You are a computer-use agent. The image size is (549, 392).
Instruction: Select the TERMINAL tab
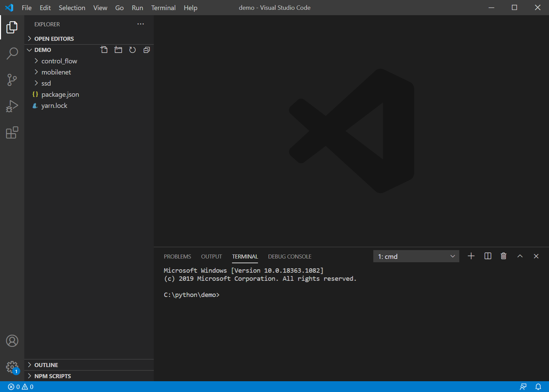point(245,257)
